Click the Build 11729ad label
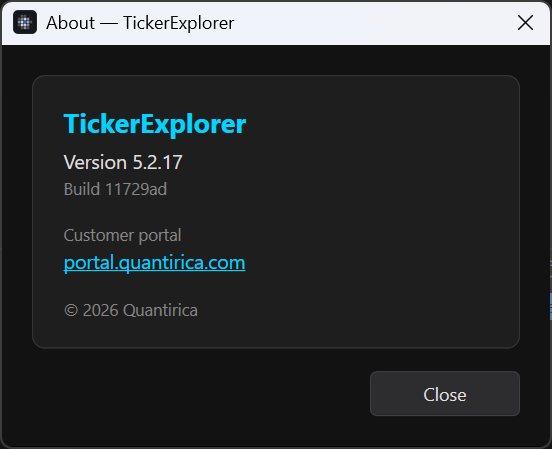The width and height of the screenshot is (552, 449). tap(115, 189)
